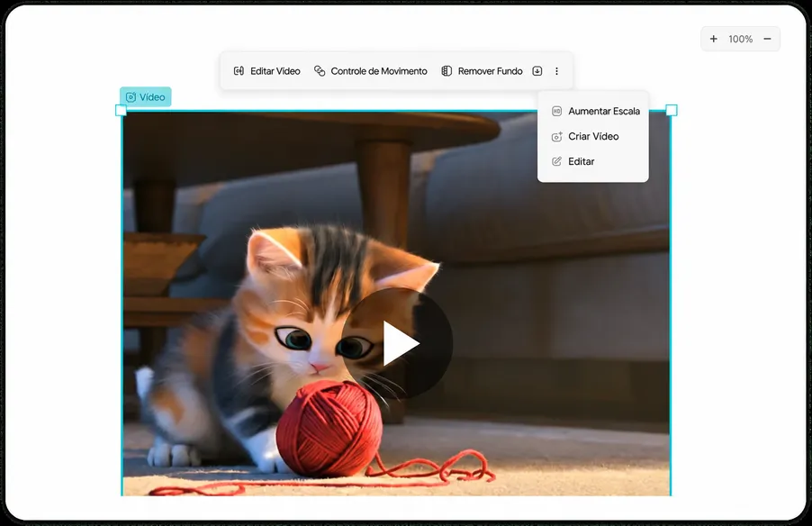This screenshot has width=812, height=526.
Task: Click the download icon in toolbar
Action: point(537,71)
